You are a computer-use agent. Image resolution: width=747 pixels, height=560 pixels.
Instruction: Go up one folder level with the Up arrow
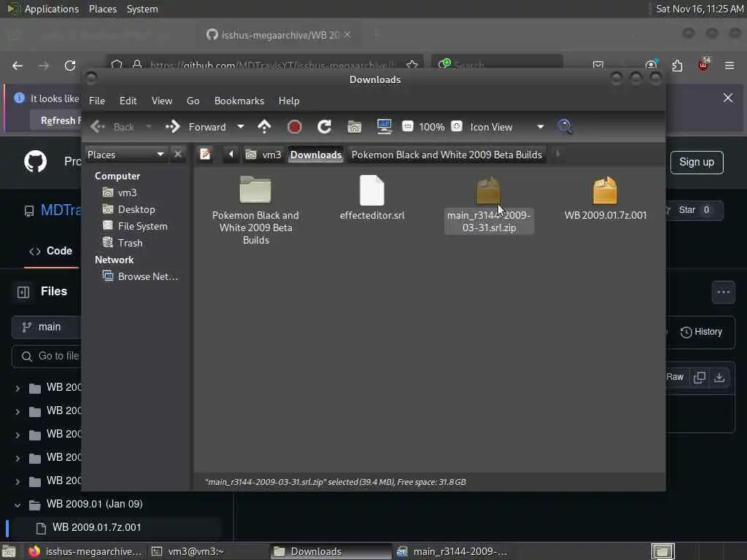264,127
